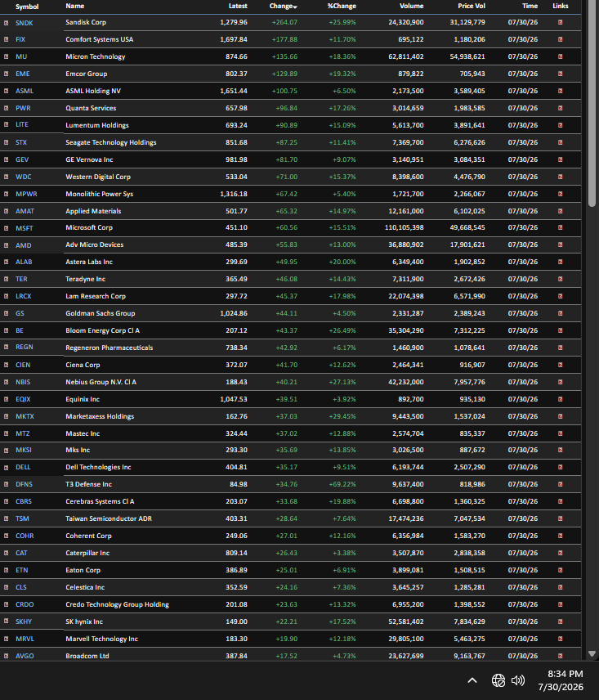Open the Links icon in T3 Defense row
This screenshot has height=700, width=599.
point(561,484)
